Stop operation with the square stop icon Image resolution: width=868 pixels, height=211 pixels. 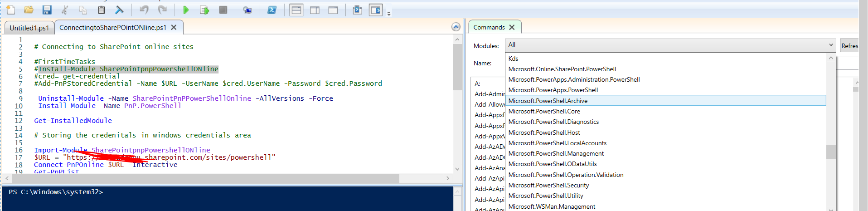click(x=223, y=10)
